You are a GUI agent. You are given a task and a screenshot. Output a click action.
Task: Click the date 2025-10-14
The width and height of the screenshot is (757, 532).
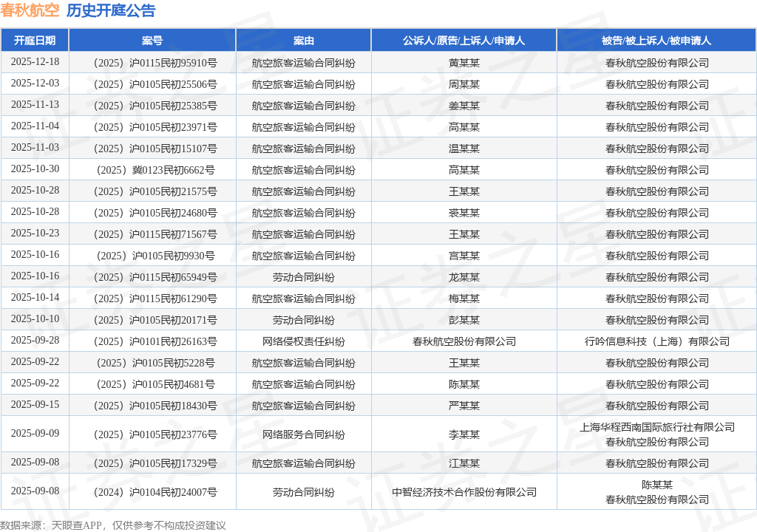(35, 297)
